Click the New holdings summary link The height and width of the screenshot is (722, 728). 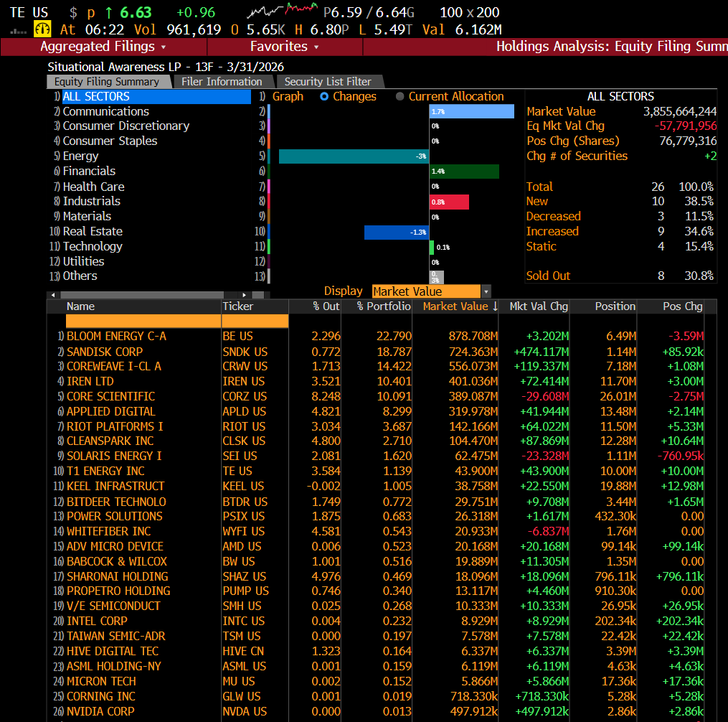click(x=536, y=201)
